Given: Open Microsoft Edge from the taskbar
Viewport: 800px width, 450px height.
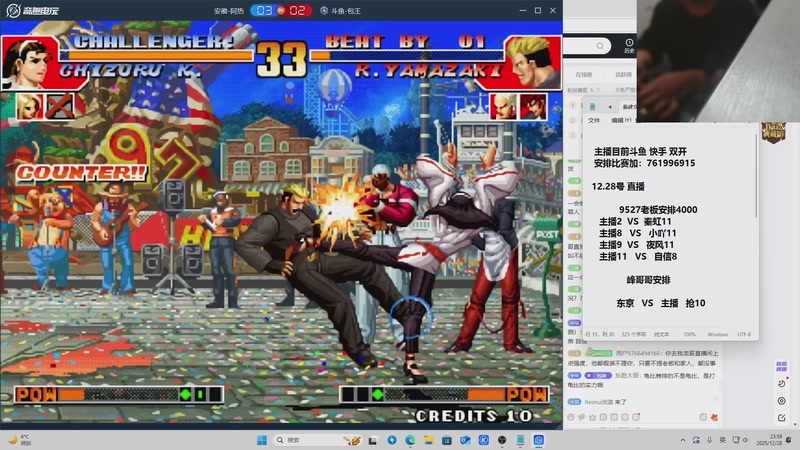Looking at the screenshot, I should click(x=410, y=440).
